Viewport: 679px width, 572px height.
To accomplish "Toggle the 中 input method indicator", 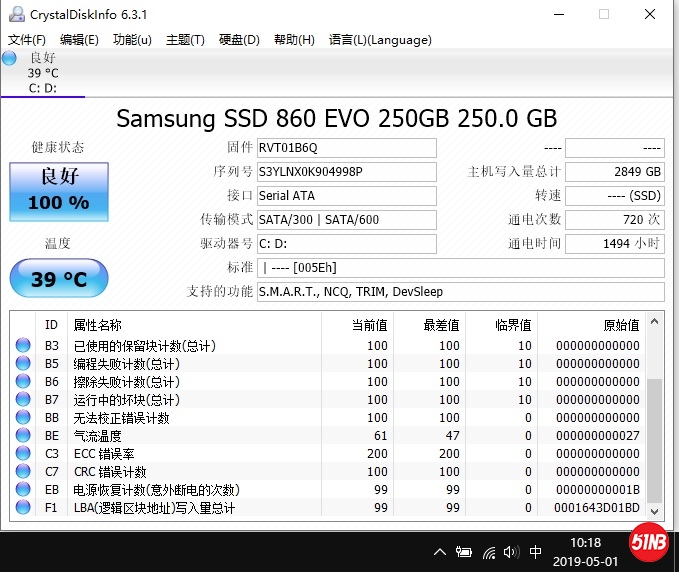I will pos(536,552).
